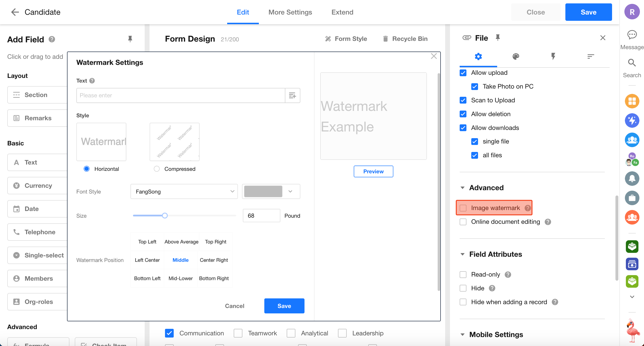Collapse the Field Attributes section
The height and width of the screenshot is (346, 644).
point(463,254)
